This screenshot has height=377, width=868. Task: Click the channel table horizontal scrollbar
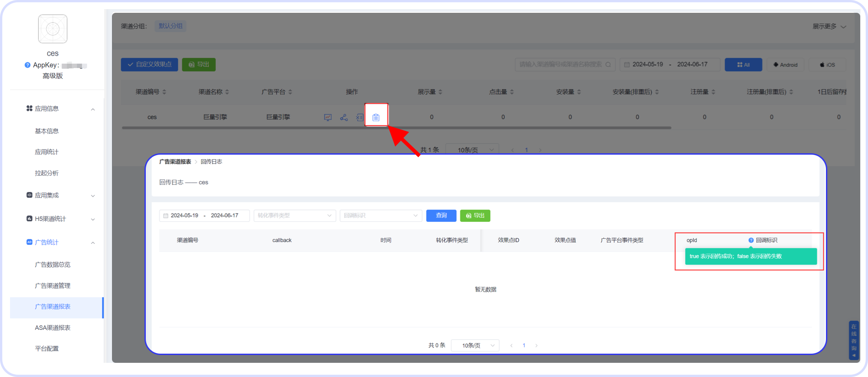396,128
